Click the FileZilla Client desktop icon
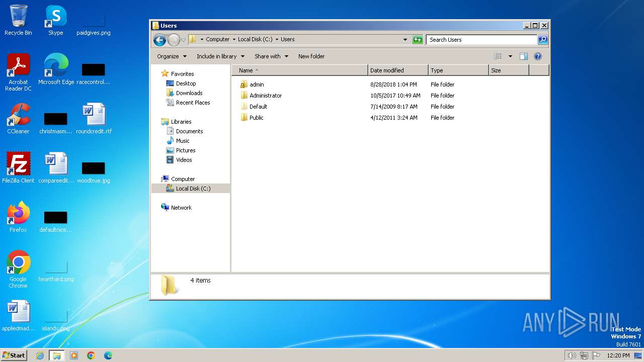The image size is (644, 362). tap(18, 168)
